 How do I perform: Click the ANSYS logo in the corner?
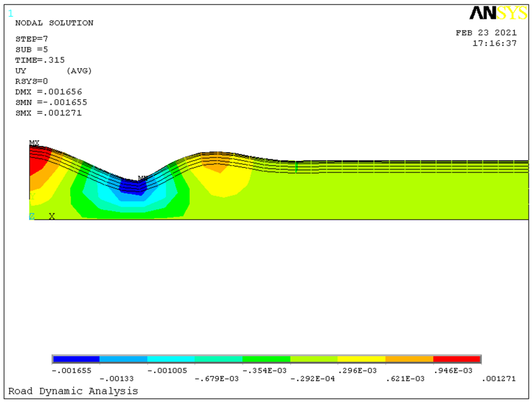tap(498, 13)
